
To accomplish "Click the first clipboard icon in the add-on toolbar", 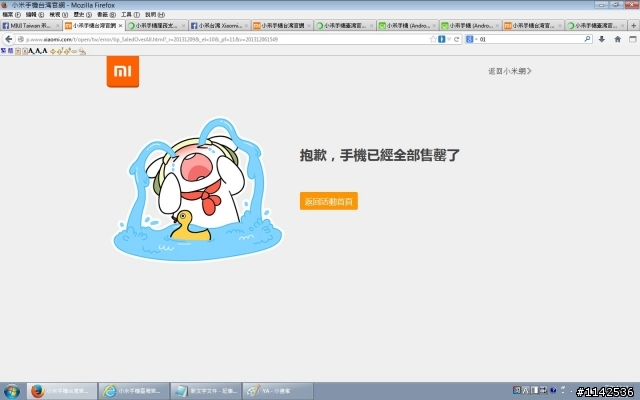I will (18, 51).
